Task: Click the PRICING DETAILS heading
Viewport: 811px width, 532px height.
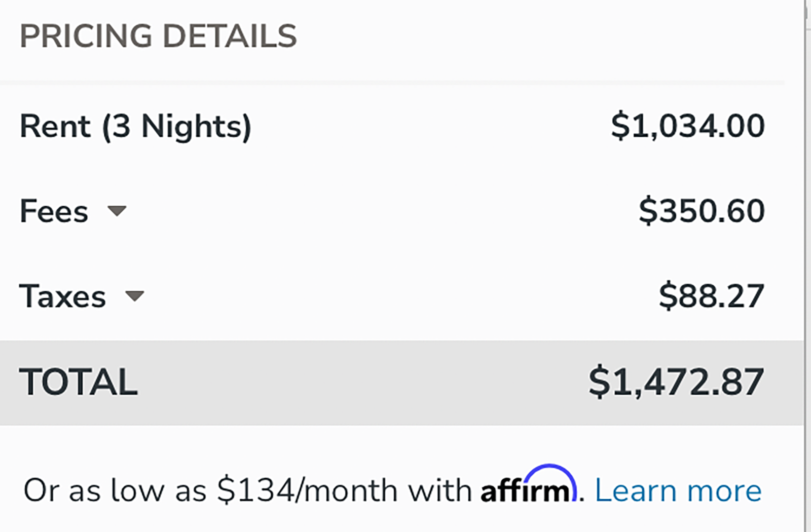Action: (158, 36)
